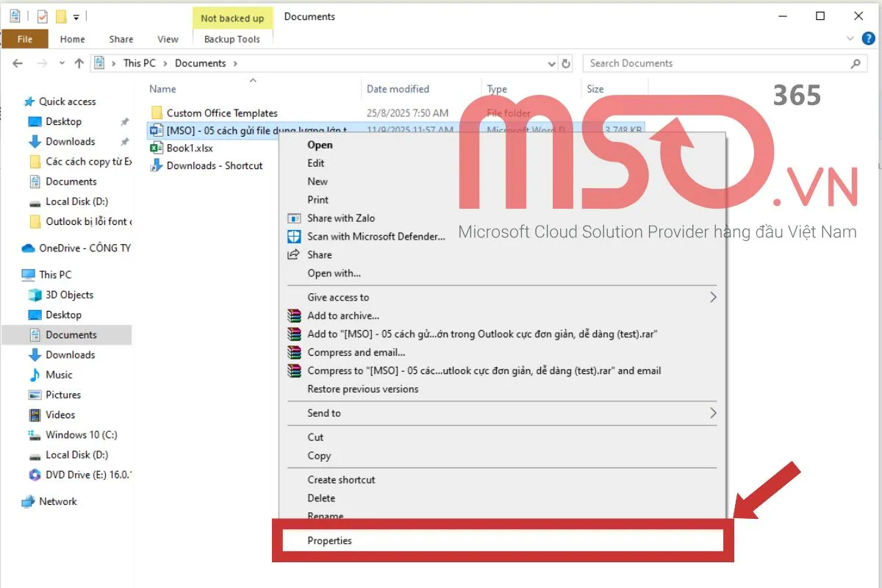Image resolution: width=882 pixels, height=588 pixels.
Task: Expand the ribbon with chevron
Action: coord(850,39)
